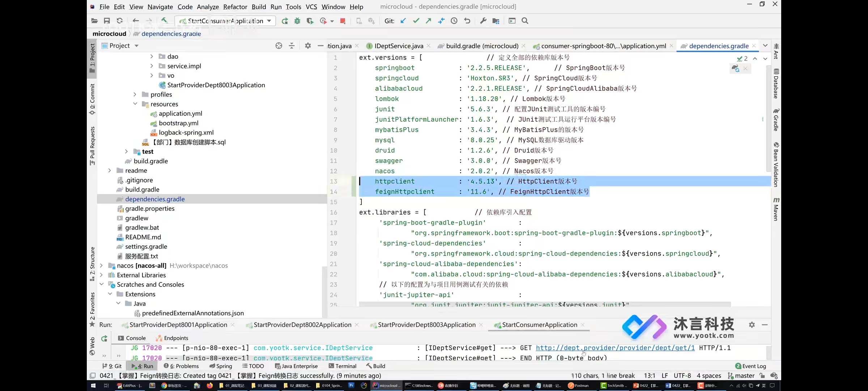The width and height of the screenshot is (868, 391).
Task: Select settings.gradle in project tree
Action: (142, 247)
